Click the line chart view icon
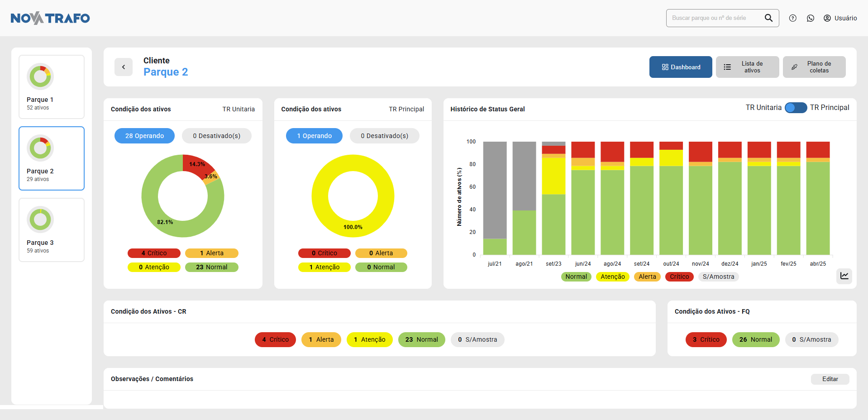This screenshot has height=420, width=868. (x=844, y=276)
